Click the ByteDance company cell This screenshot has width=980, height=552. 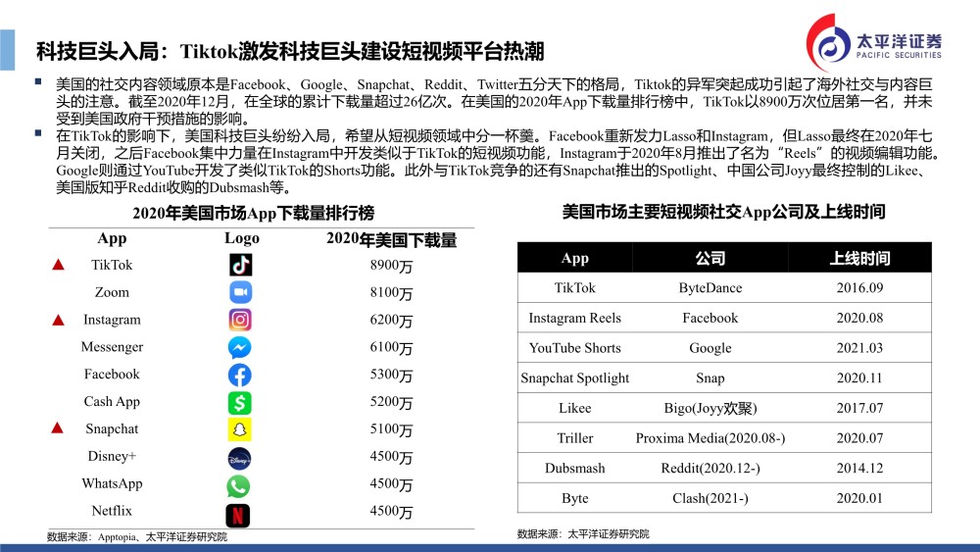[x=710, y=287]
